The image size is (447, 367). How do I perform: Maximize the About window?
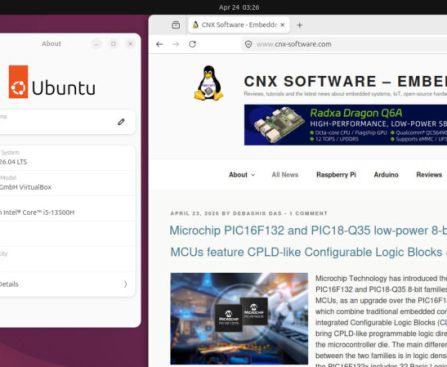pos(113,44)
